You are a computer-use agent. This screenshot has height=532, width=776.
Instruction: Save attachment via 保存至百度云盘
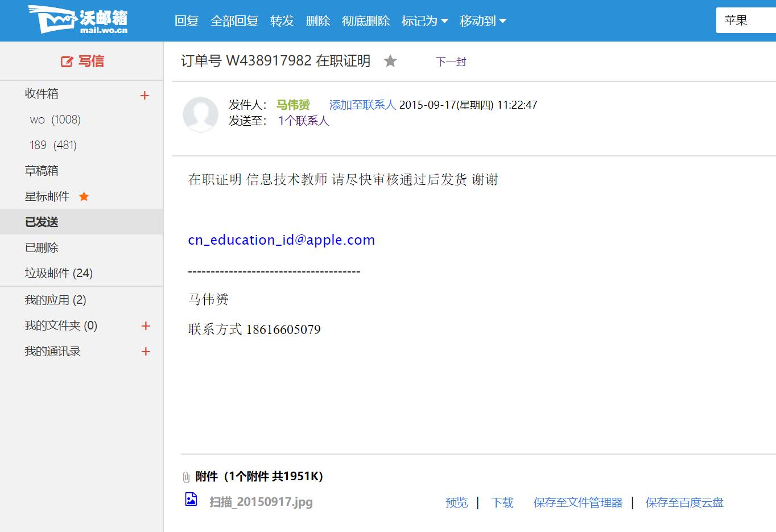coord(684,502)
